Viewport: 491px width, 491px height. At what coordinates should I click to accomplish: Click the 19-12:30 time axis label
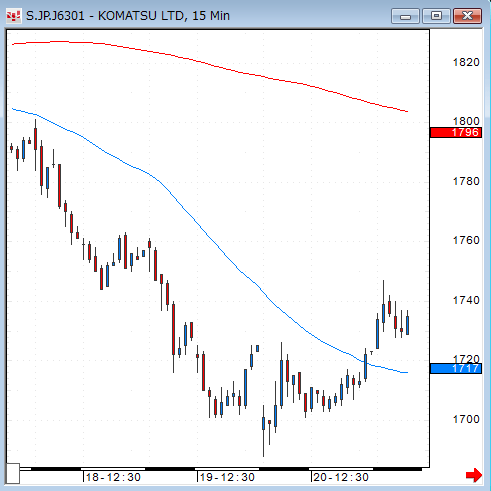[227, 477]
